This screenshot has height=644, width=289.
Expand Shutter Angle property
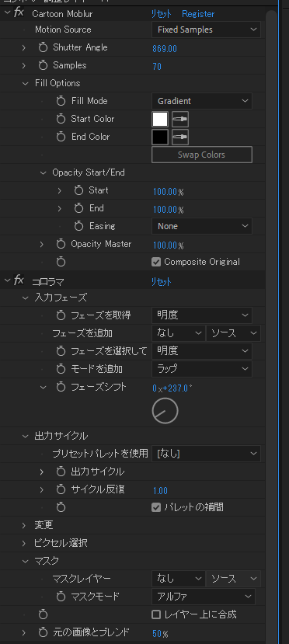tap(24, 47)
